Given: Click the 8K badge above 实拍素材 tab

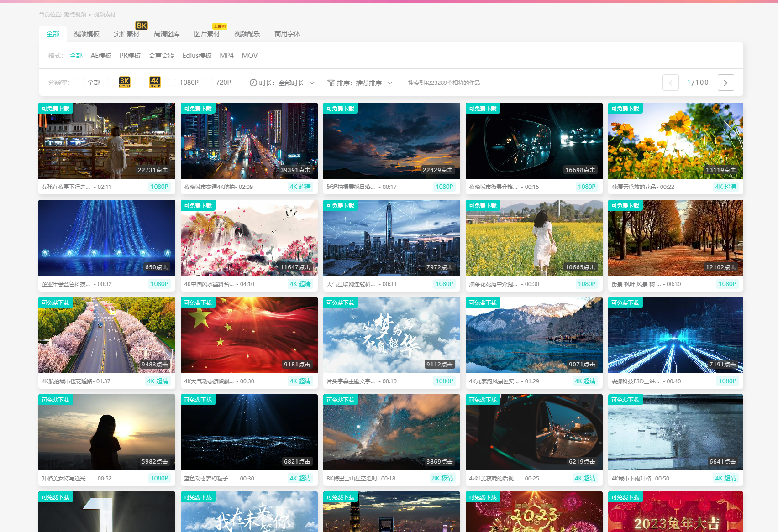Looking at the screenshot, I should click(142, 26).
